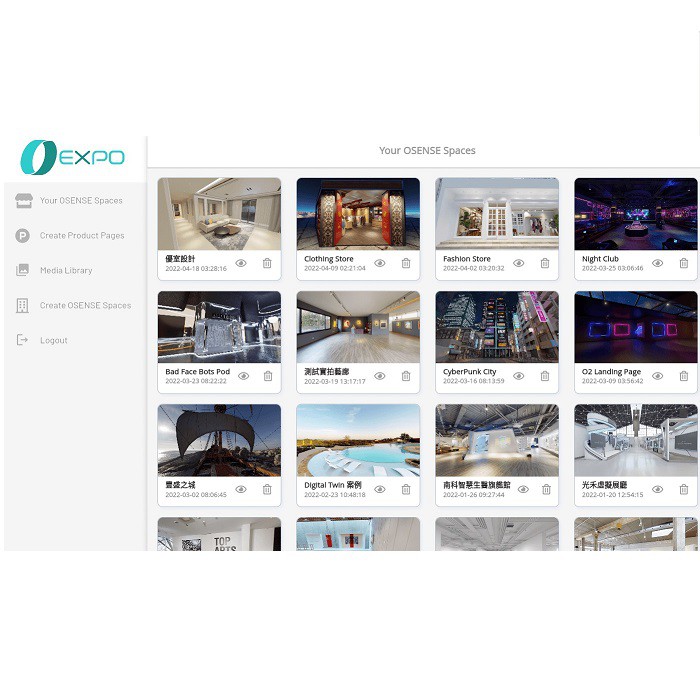Open the Fashion Store thumbnail
Screen dimensions: 700x695
(x=497, y=213)
